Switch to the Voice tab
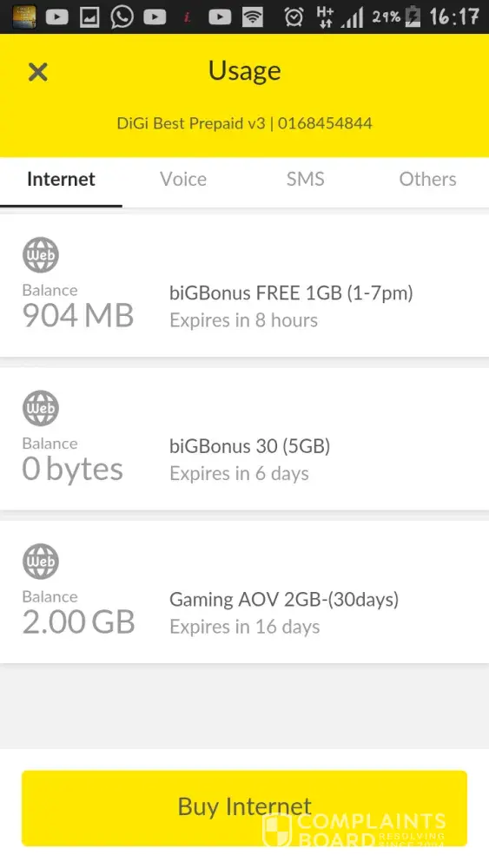The width and height of the screenshot is (489, 868). coord(183,179)
